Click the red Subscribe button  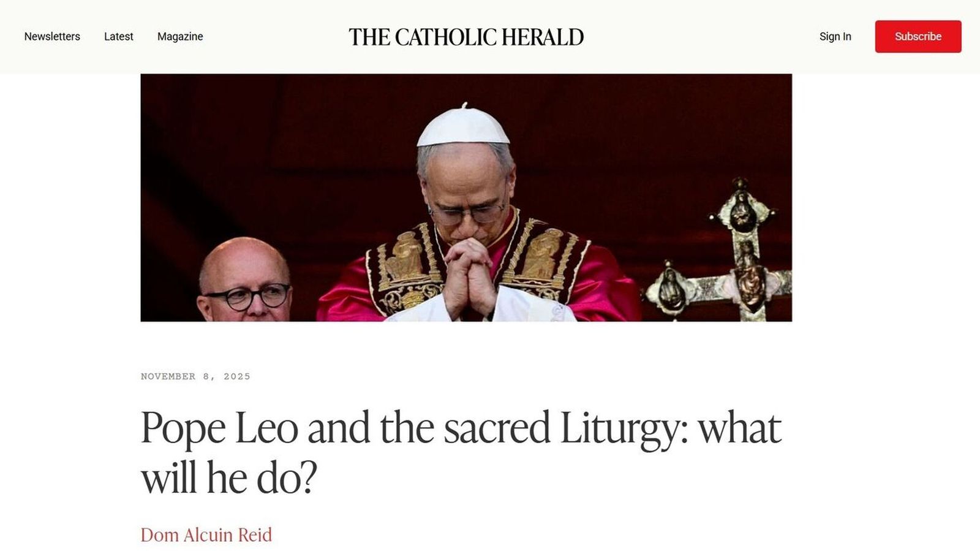(918, 37)
